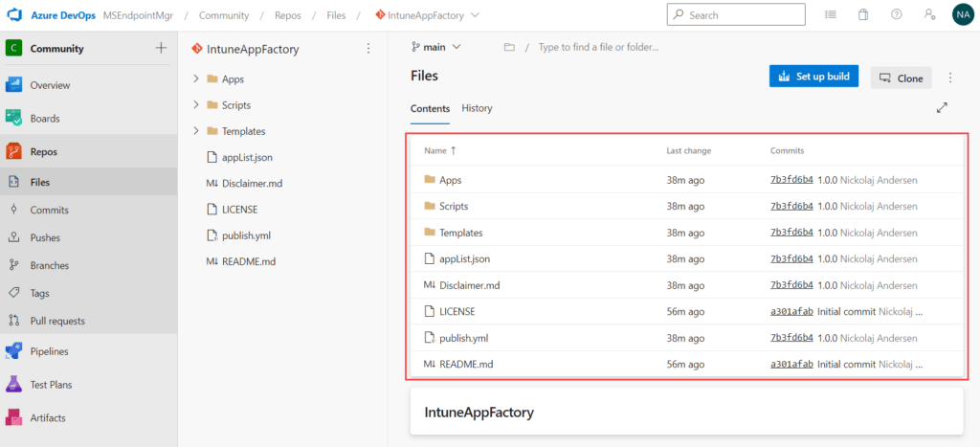Expand the Apps folder in tree
Viewport: 980px width, 447px height.
click(195, 78)
